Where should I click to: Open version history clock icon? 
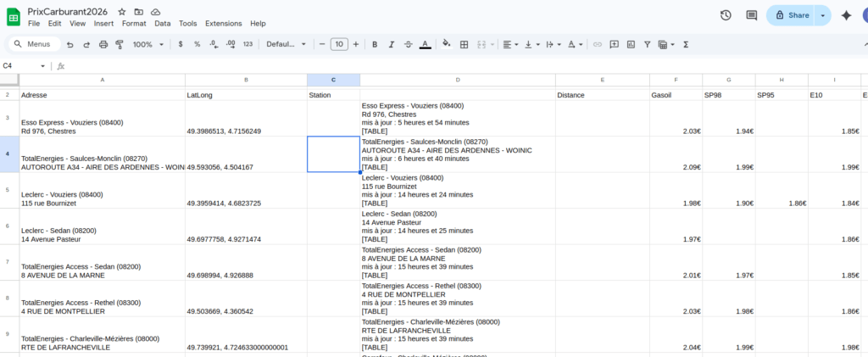726,15
